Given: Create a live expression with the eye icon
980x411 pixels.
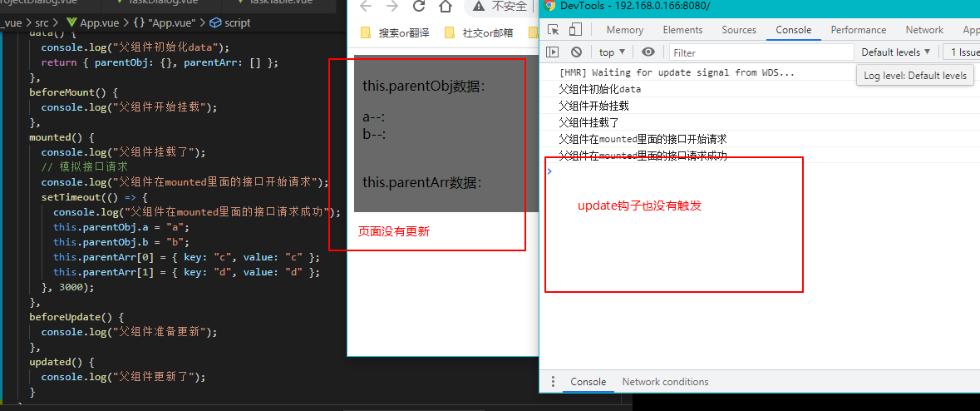Looking at the screenshot, I should (648, 52).
